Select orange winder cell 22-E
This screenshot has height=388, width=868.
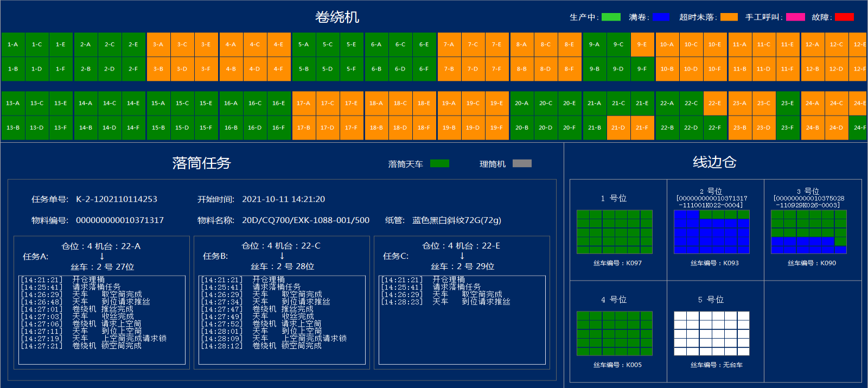coord(715,103)
